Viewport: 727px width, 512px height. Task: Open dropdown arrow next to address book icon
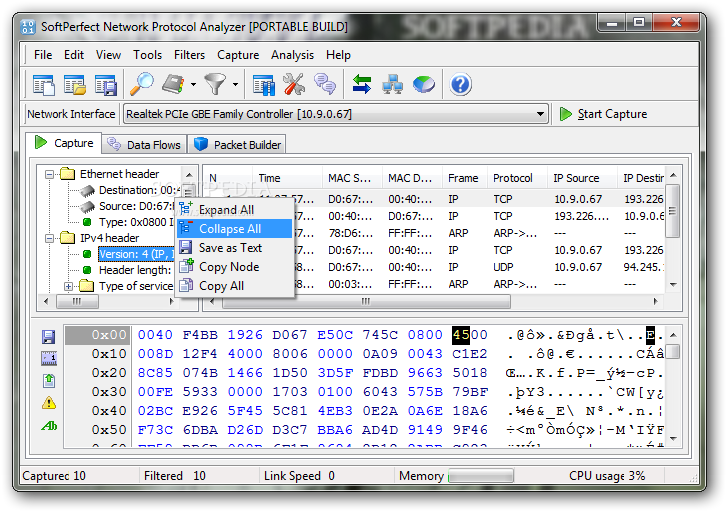coord(193,84)
